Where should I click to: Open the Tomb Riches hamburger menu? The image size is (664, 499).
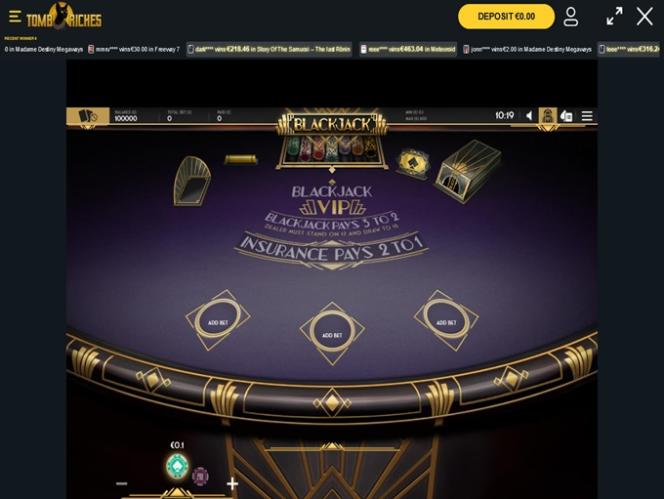[x=15, y=16]
